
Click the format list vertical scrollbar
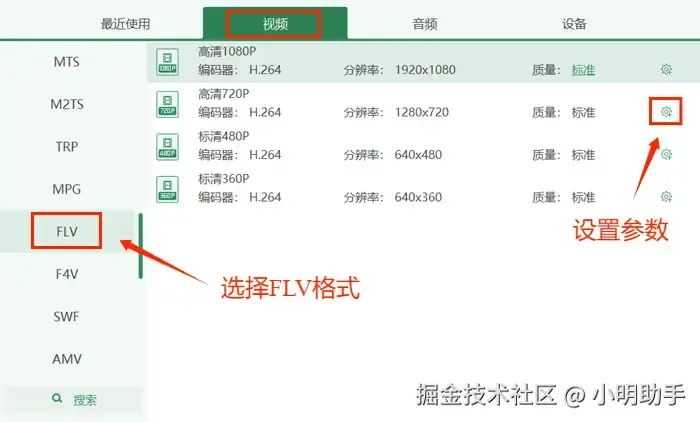pos(141,246)
